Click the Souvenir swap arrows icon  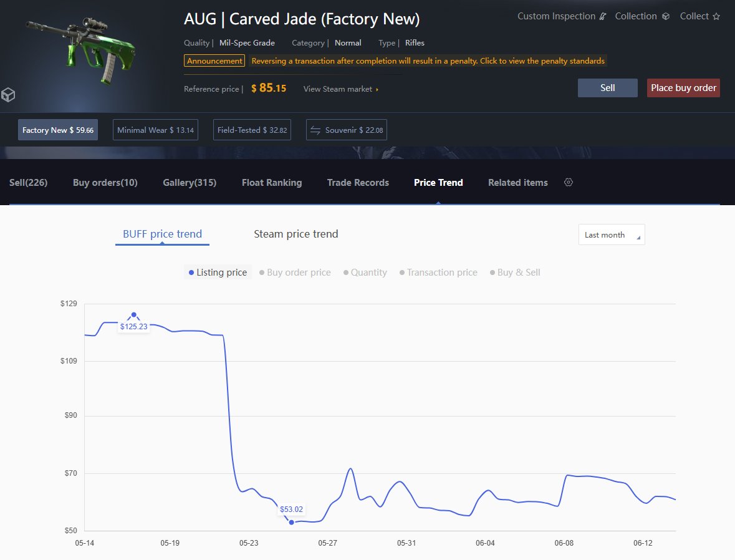click(315, 130)
